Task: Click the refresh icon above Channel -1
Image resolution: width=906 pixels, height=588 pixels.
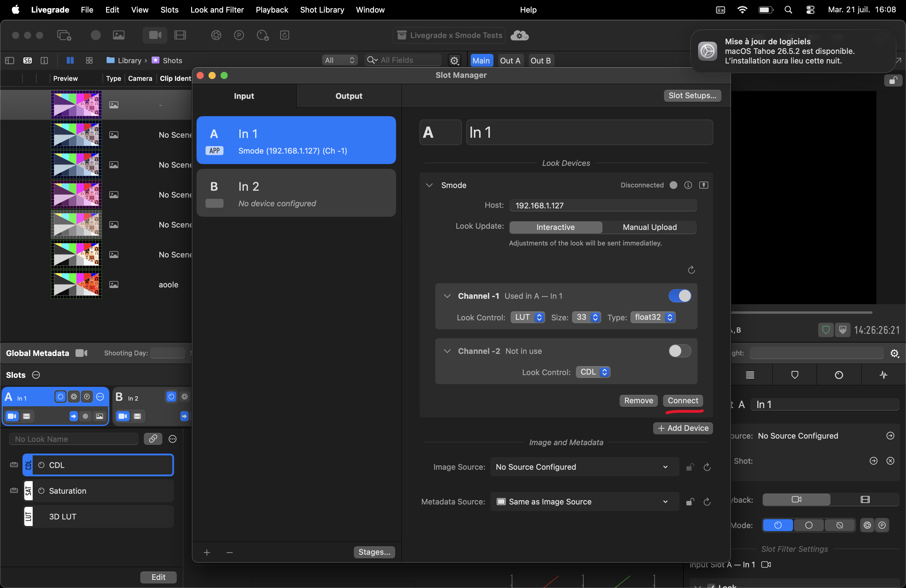Action: [x=691, y=270]
